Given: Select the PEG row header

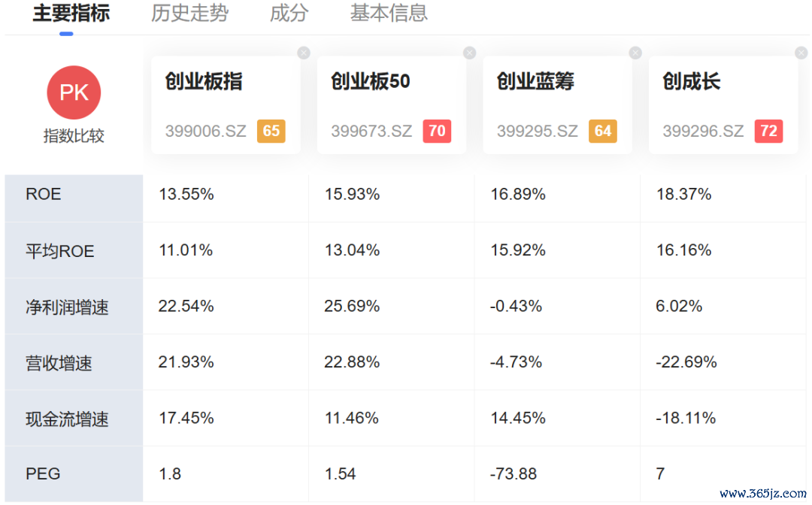Looking at the screenshot, I should pos(74,474).
